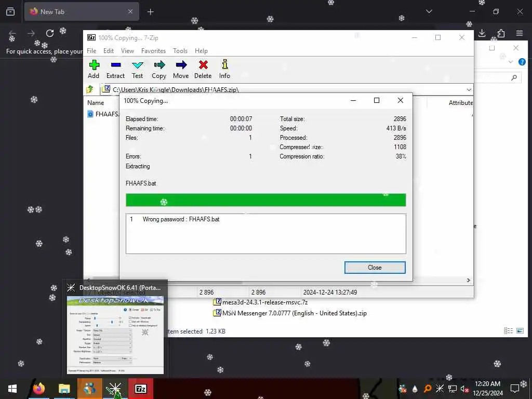
Task: Click the search magnifier in File Explorer
Action: click(x=514, y=78)
